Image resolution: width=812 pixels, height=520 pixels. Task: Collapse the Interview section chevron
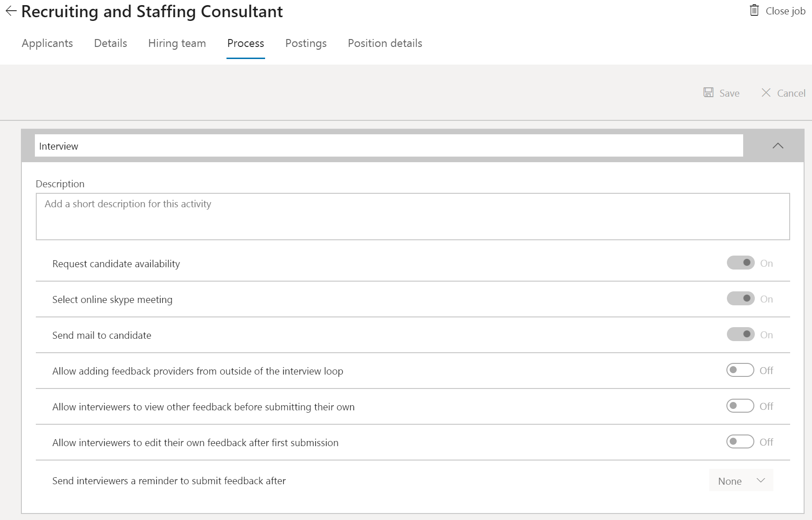[x=778, y=146]
